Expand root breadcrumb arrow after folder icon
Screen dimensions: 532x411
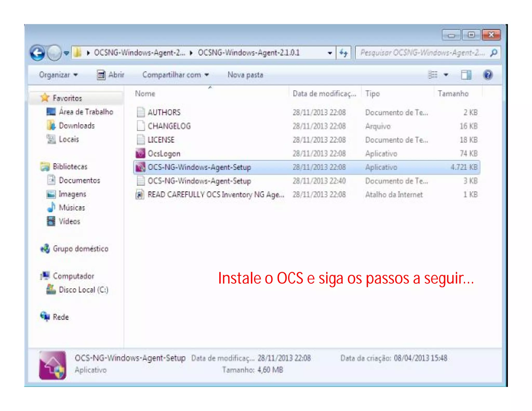(x=88, y=53)
